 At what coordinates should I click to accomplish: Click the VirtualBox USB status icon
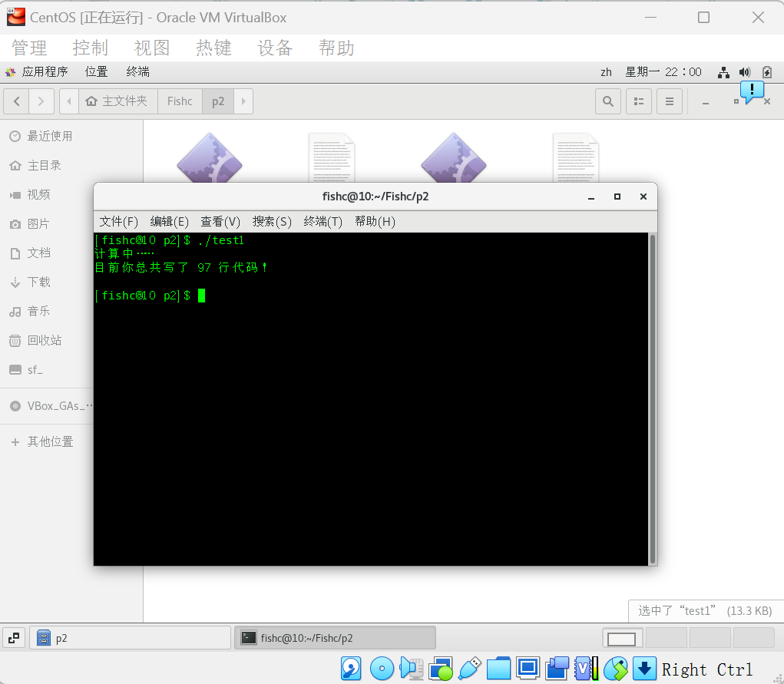click(469, 668)
